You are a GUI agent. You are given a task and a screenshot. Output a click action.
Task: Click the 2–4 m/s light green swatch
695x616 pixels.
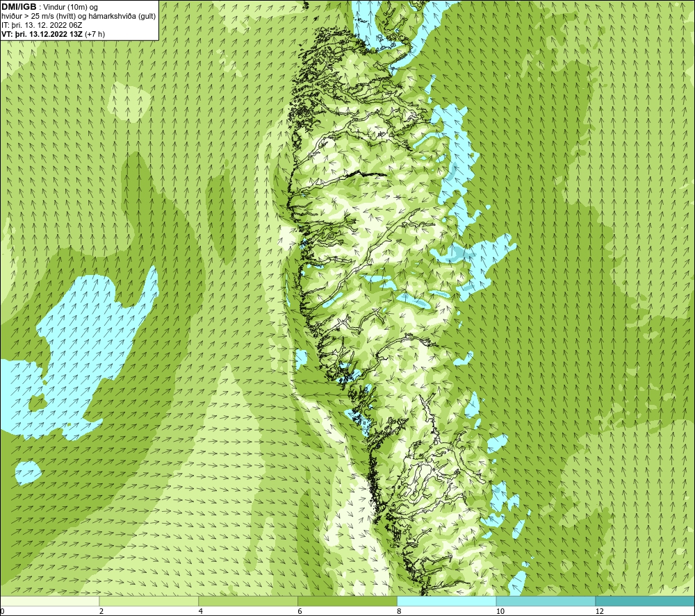coord(149,601)
